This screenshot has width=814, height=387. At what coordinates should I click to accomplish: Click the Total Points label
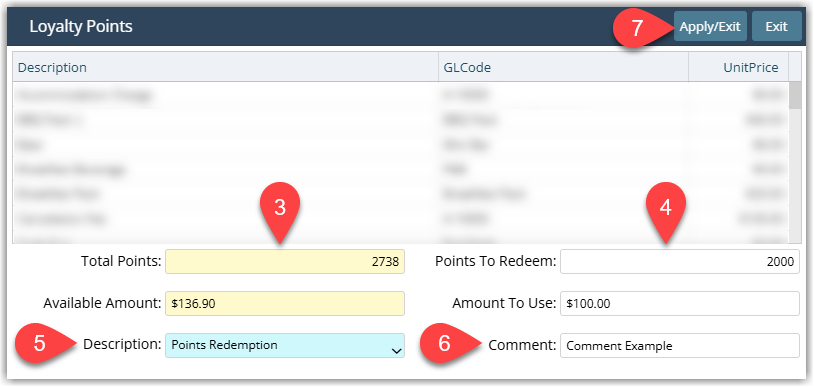(121, 261)
